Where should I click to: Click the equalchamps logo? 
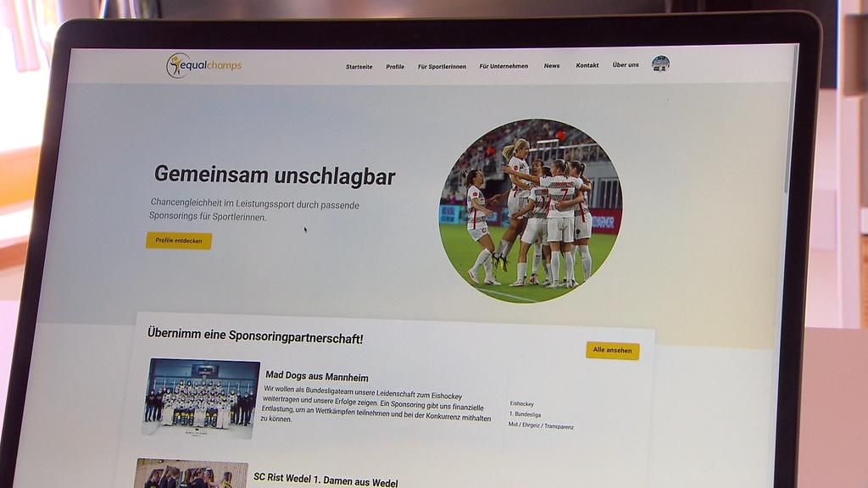tap(203, 65)
